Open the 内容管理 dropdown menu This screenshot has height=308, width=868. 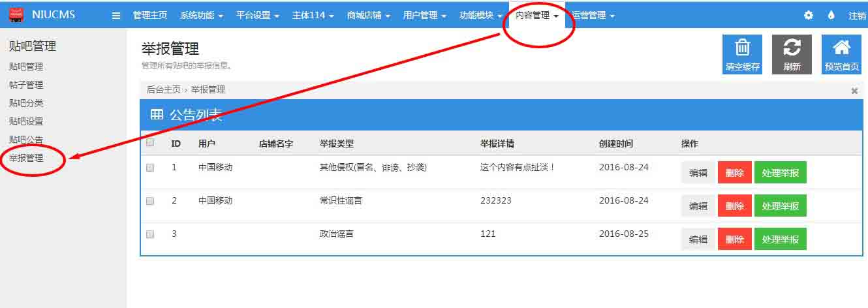(536, 16)
